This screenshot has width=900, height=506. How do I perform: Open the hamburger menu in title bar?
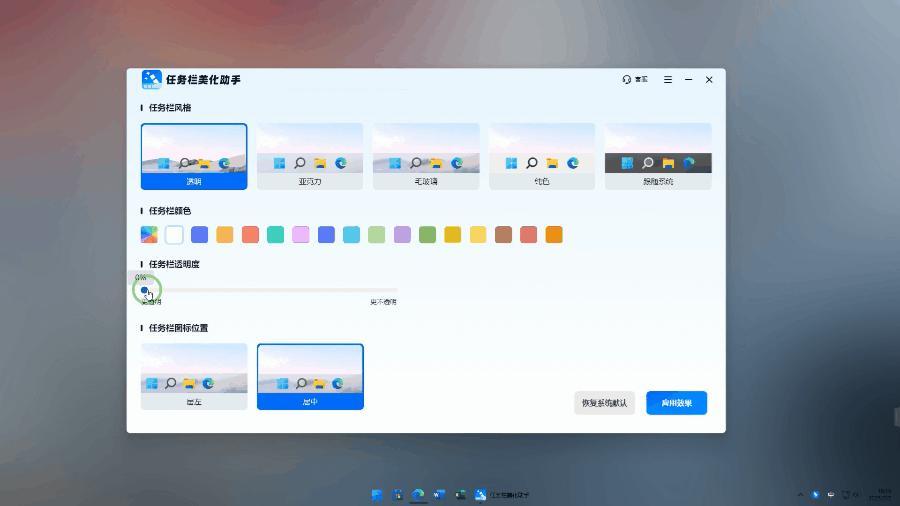668,79
